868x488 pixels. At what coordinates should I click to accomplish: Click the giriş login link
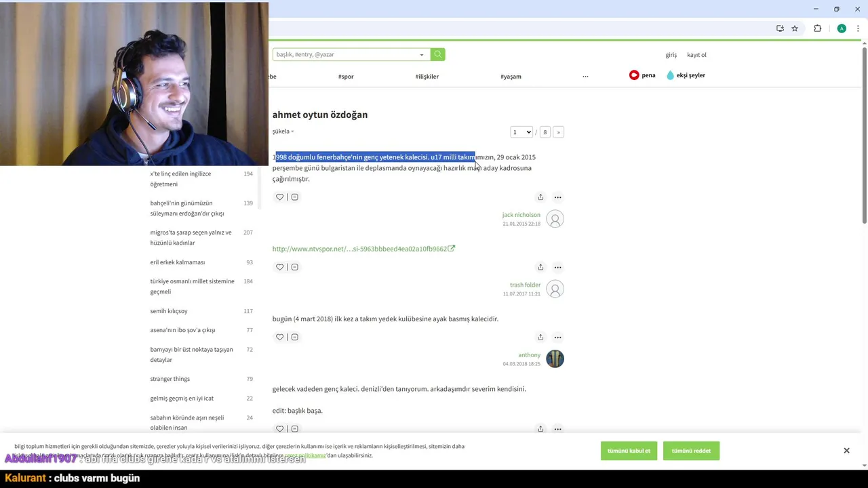pyautogui.click(x=671, y=55)
